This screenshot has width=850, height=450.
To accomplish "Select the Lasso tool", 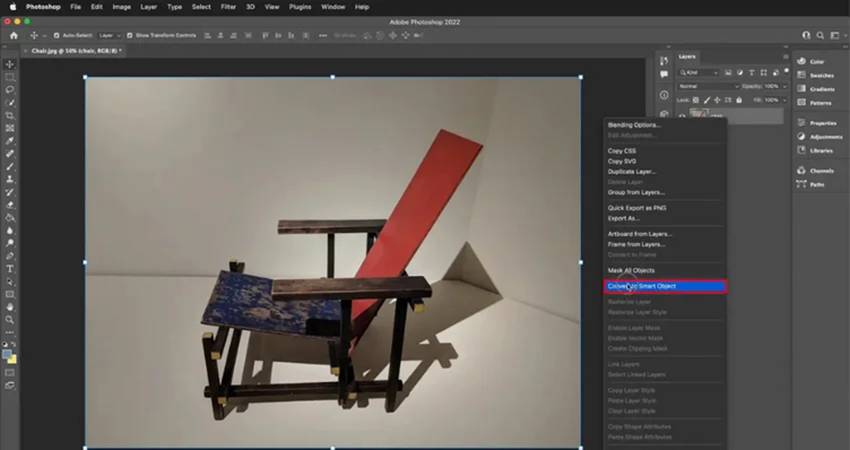I will click(x=10, y=90).
